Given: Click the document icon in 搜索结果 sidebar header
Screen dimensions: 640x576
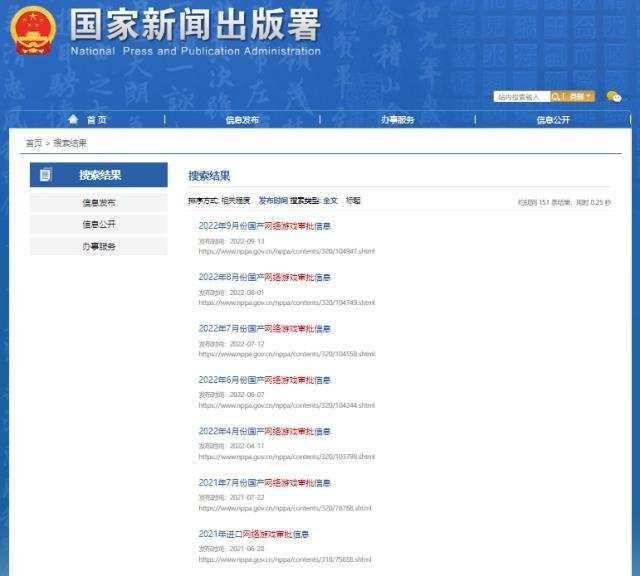Looking at the screenshot, I should click(45, 175).
